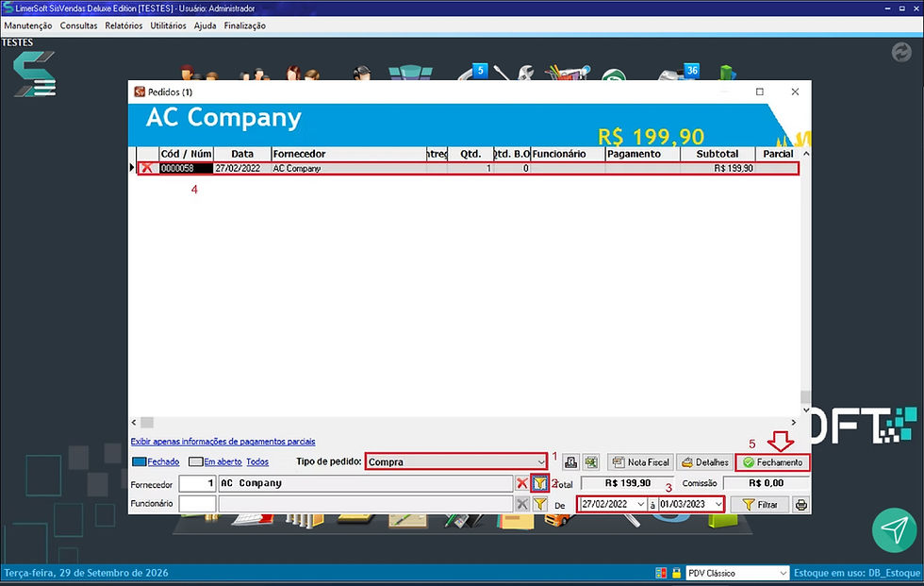Image resolution: width=924 pixels, height=586 pixels.
Task: Click the toolbar icon with badge 36
Action: click(680, 72)
